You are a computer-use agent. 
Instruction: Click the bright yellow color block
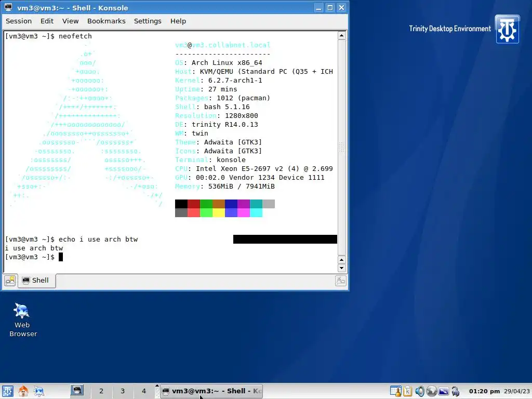(x=219, y=212)
